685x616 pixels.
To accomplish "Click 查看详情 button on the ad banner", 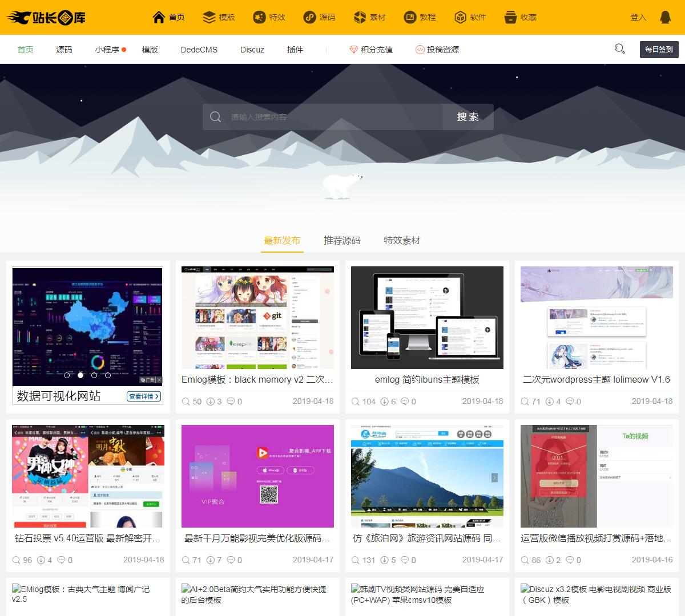I will (143, 396).
